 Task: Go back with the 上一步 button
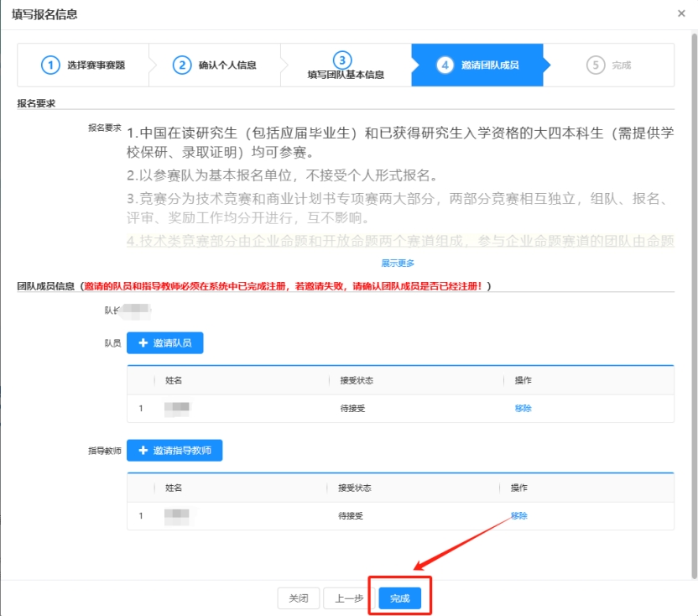point(349,598)
